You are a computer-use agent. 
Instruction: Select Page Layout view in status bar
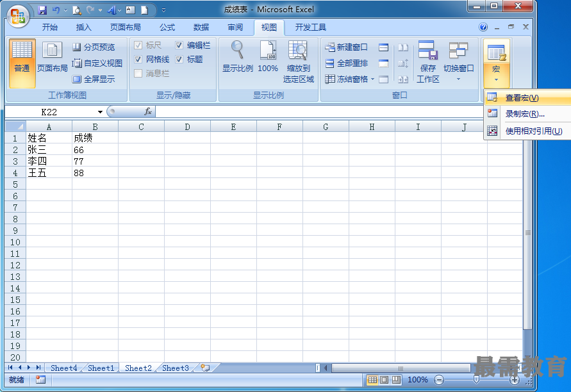384,380
